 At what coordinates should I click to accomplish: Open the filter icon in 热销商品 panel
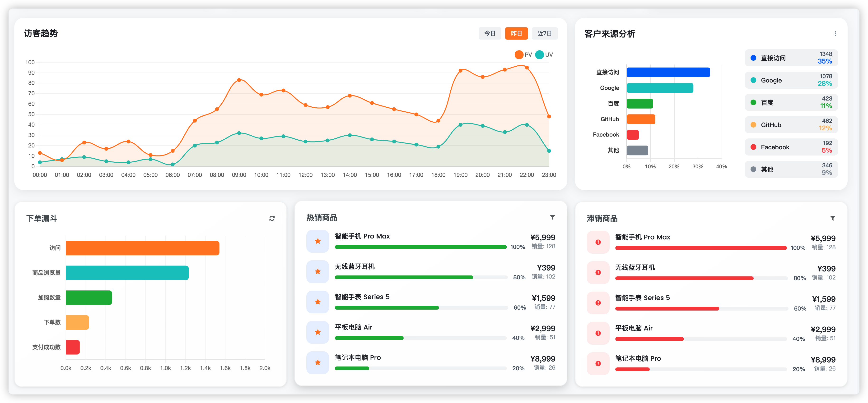(x=552, y=217)
